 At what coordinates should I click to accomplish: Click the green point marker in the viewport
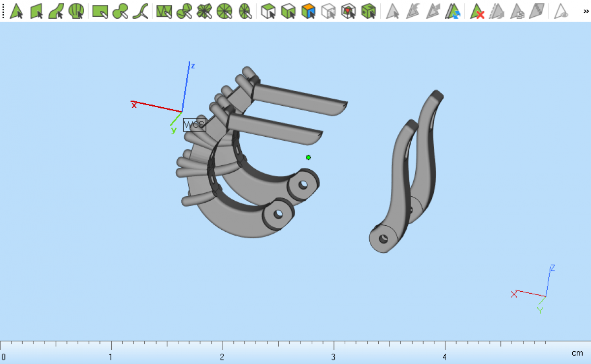(308, 157)
